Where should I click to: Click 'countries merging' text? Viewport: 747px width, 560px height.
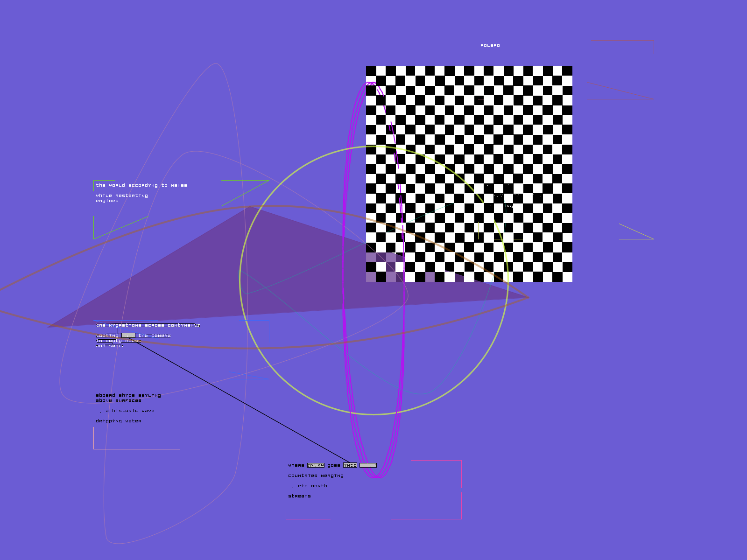coord(316,476)
